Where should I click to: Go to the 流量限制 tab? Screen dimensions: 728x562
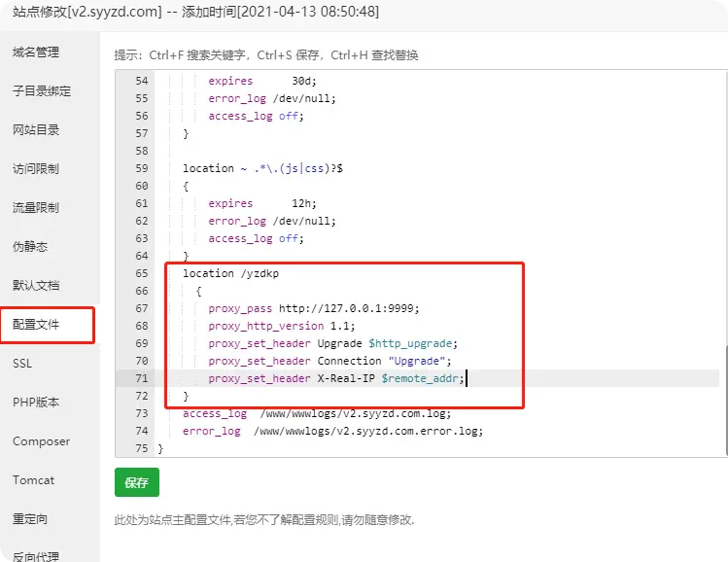tap(36, 208)
